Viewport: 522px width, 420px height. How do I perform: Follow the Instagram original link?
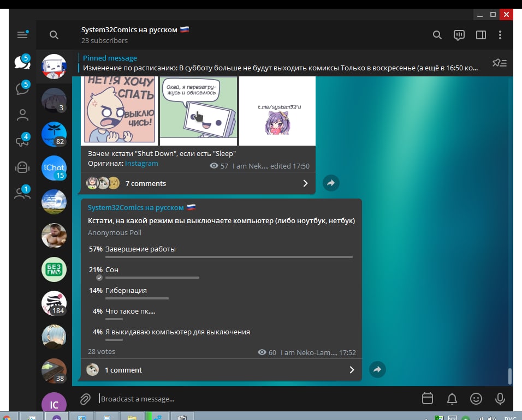pyautogui.click(x=141, y=164)
